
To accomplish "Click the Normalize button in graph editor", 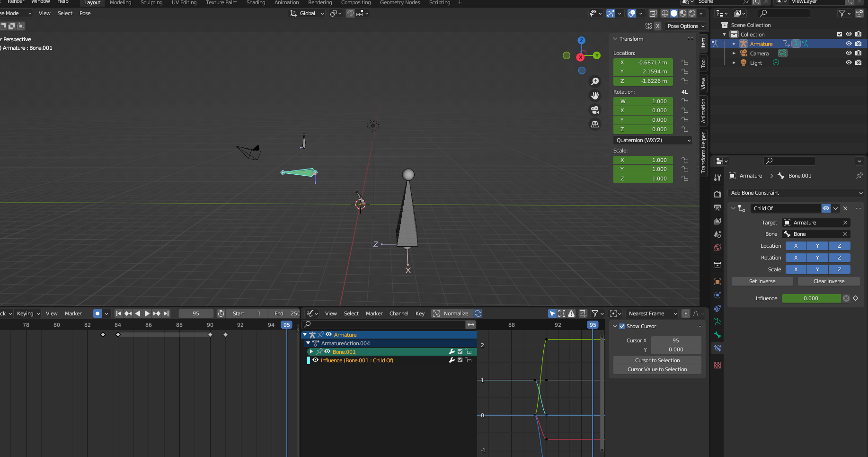I will pos(451,314).
